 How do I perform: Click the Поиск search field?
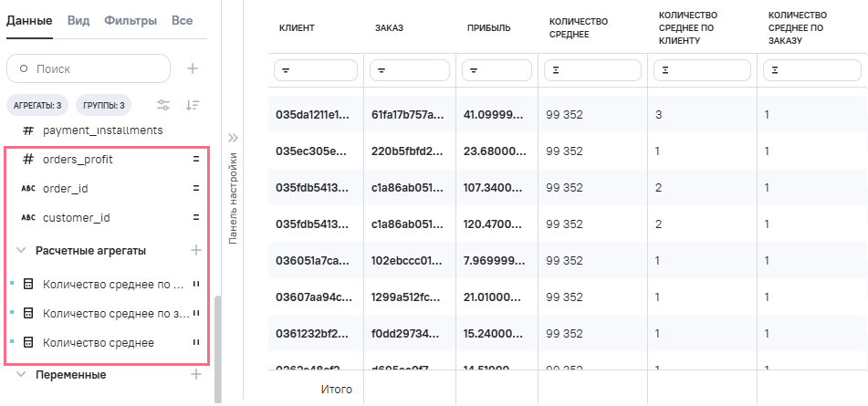(x=89, y=68)
